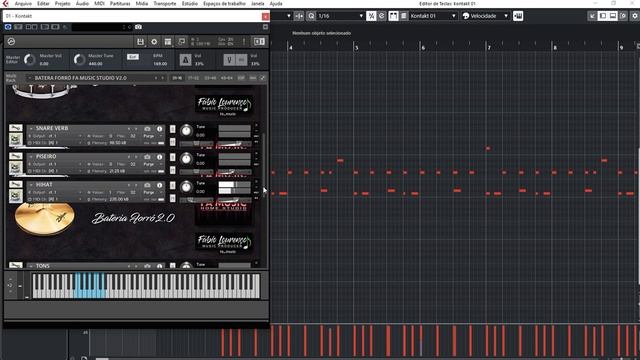Select the 33-48 rack page tab

[210, 78]
